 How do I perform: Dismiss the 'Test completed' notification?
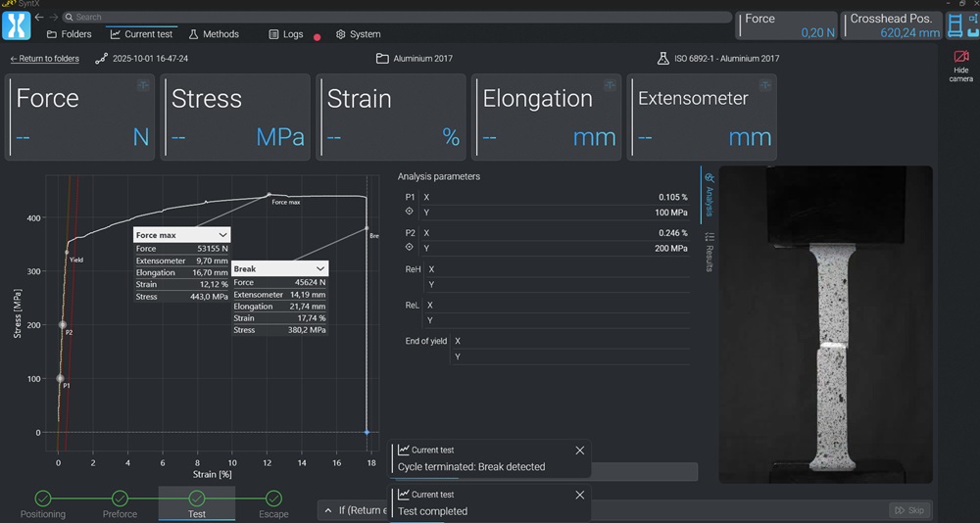click(579, 495)
